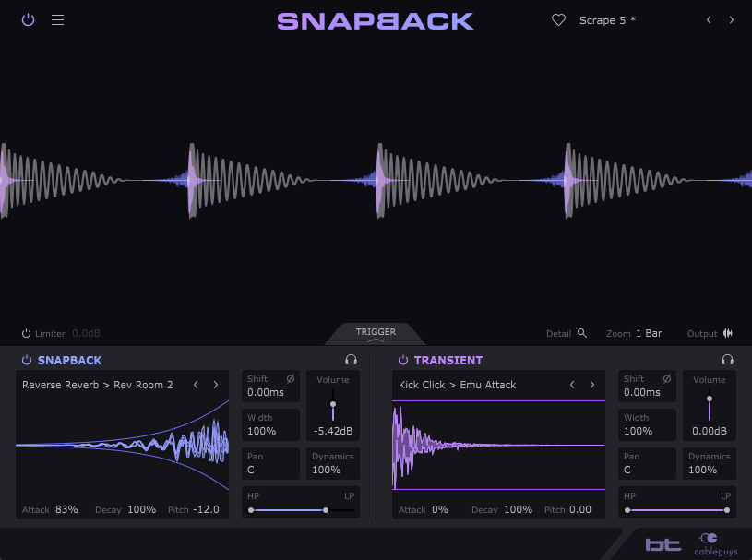Solo Transient layer with headphones icon
The image size is (752, 560).
tap(727, 360)
